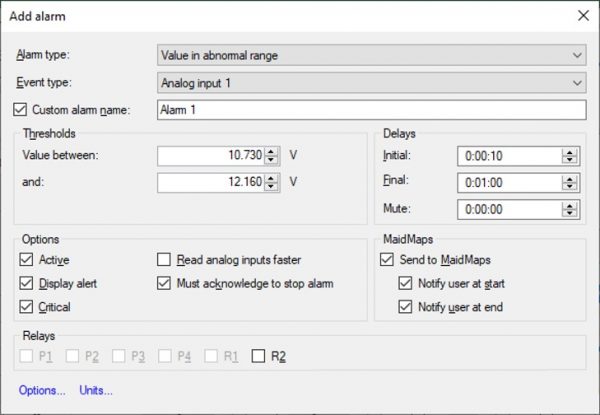The height and width of the screenshot is (415, 600).
Task: Increase the Initial delay with up arrow
Action: [570, 151]
